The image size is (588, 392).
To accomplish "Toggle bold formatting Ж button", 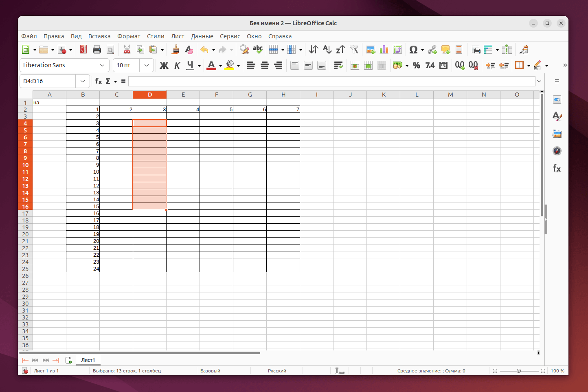I will click(164, 65).
